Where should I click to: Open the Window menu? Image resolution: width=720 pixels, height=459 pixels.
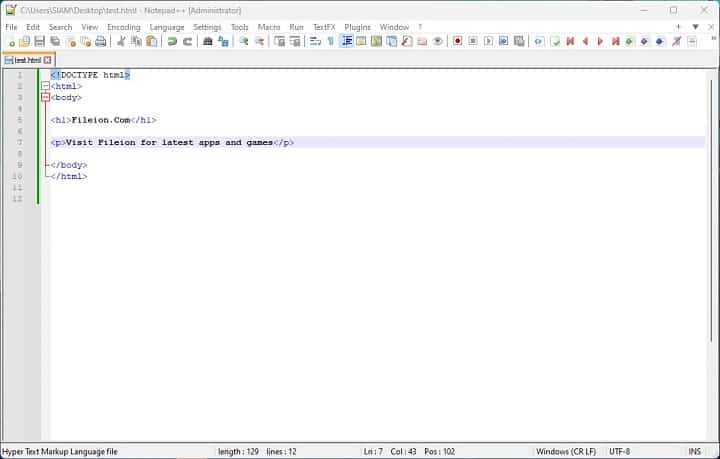tap(394, 27)
